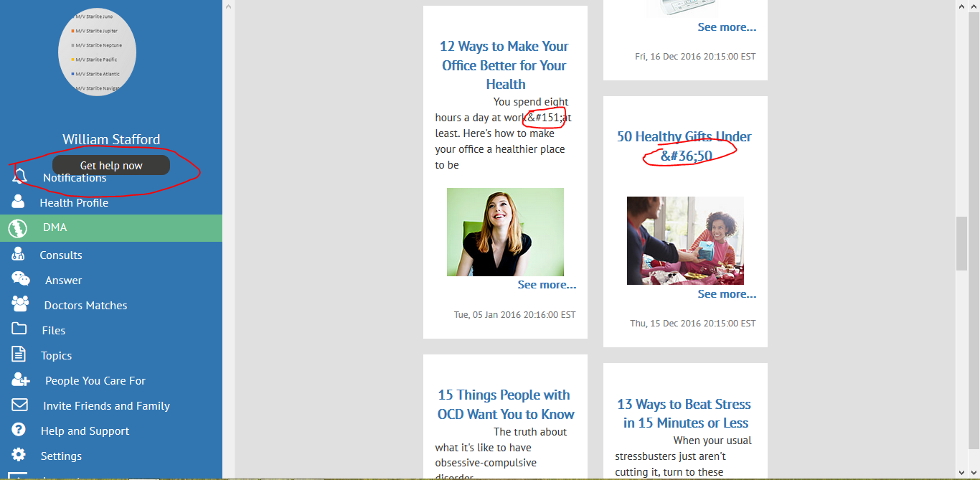Click the round profile avatar picture
The height and width of the screenshot is (480, 980).
[97, 52]
